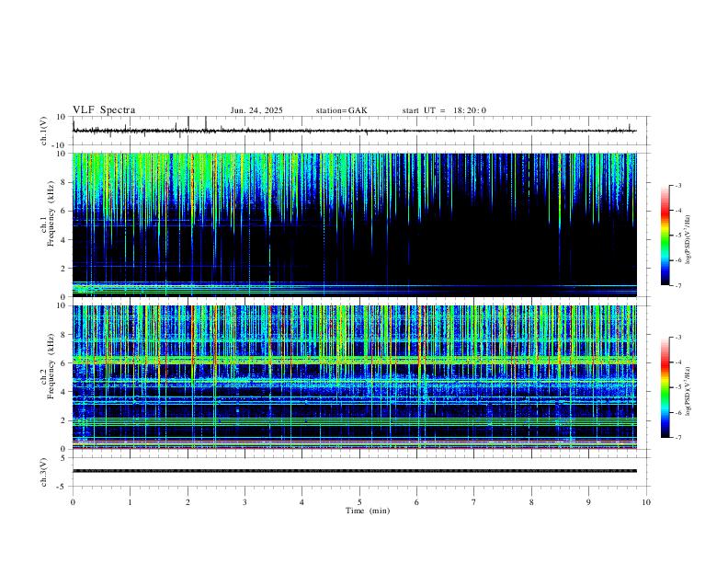Click the ch.1 color bar '-3' label
The height and width of the screenshot is (563, 728).
pos(677,185)
